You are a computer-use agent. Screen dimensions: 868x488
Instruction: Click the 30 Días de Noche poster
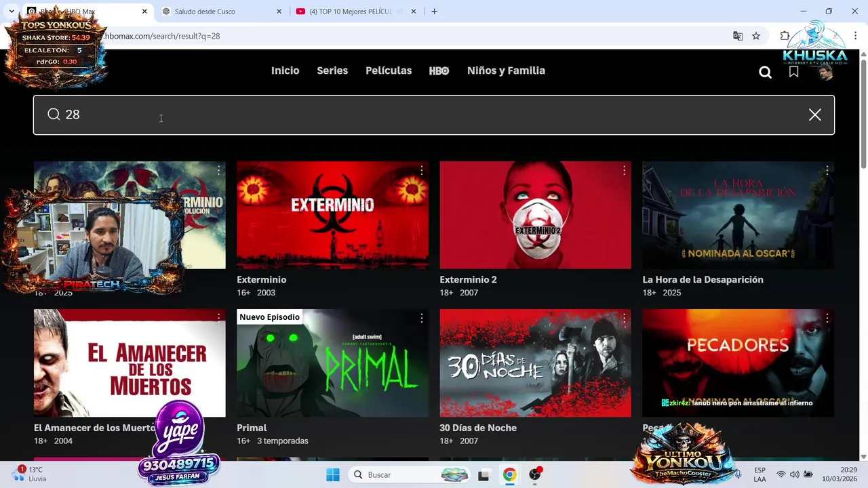coord(535,363)
